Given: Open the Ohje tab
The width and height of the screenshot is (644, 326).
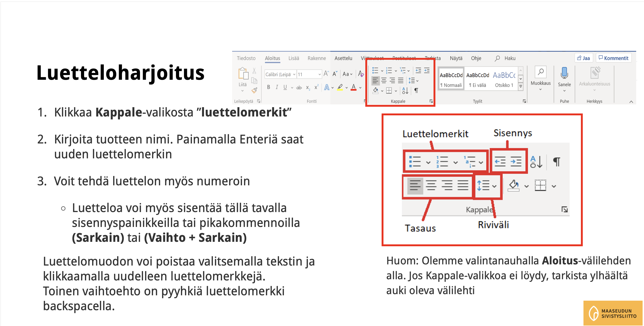Looking at the screenshot, I should (476, 58).
